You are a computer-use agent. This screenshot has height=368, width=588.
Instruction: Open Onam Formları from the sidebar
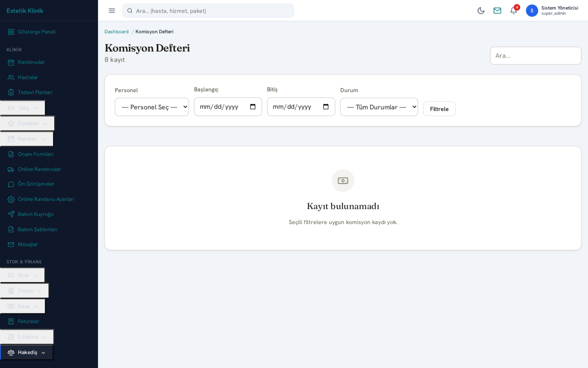36,154
